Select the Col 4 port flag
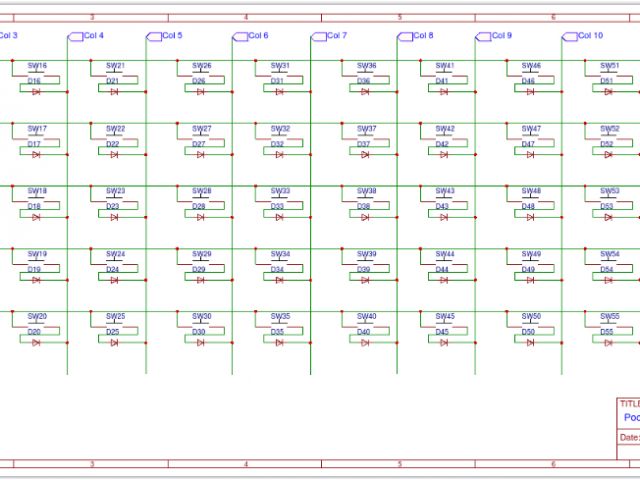The image size is (640, 480). (x=74, y=36)
